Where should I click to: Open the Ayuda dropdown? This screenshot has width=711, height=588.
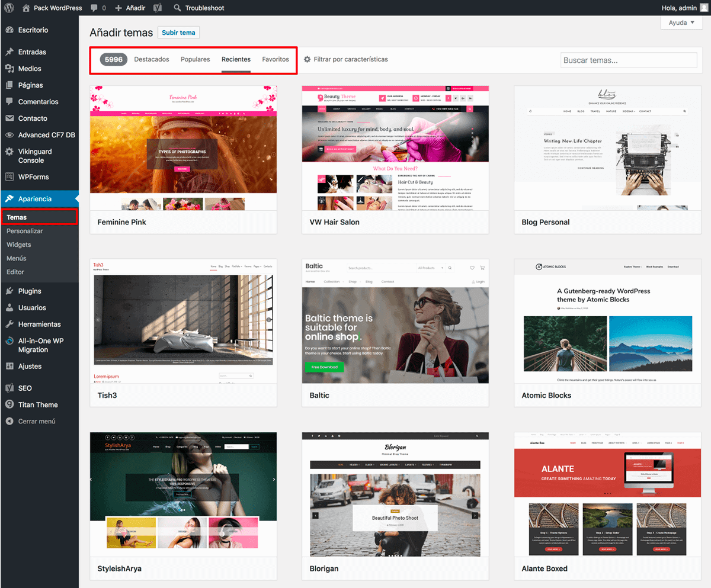click(680, 22)
